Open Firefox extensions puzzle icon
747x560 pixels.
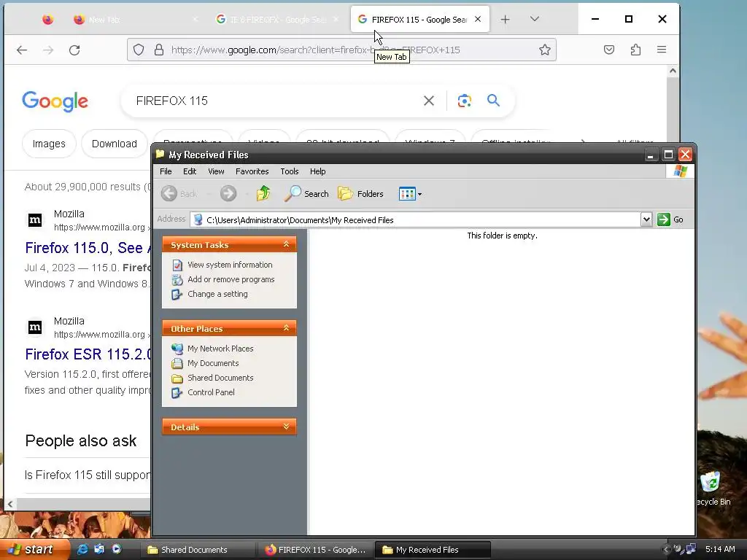635,50
